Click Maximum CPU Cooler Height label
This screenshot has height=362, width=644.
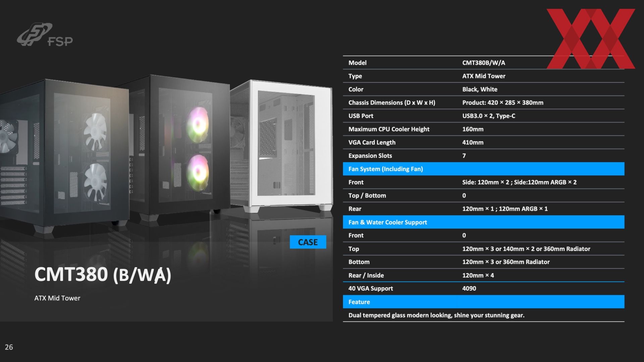389,129
